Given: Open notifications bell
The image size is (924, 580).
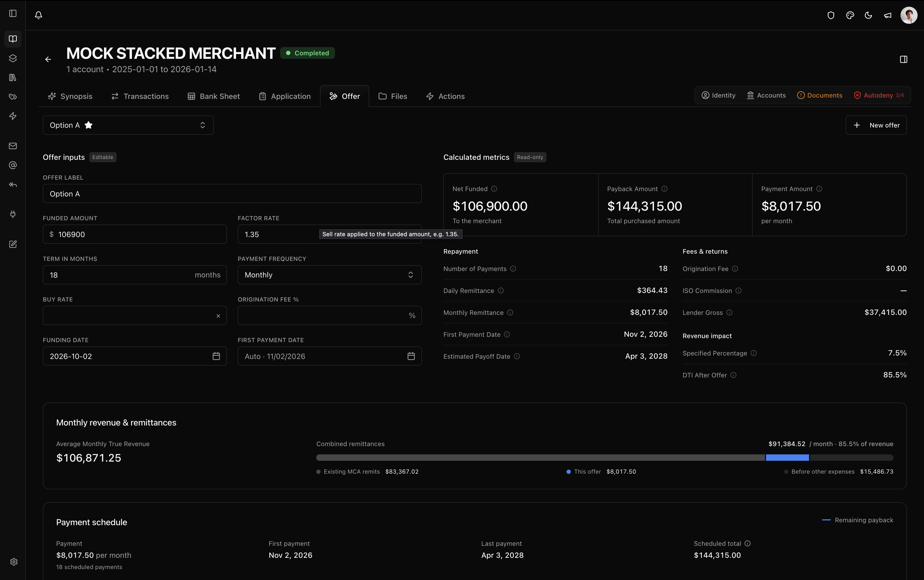Looking at the screenshot, I should pos(38,15).
